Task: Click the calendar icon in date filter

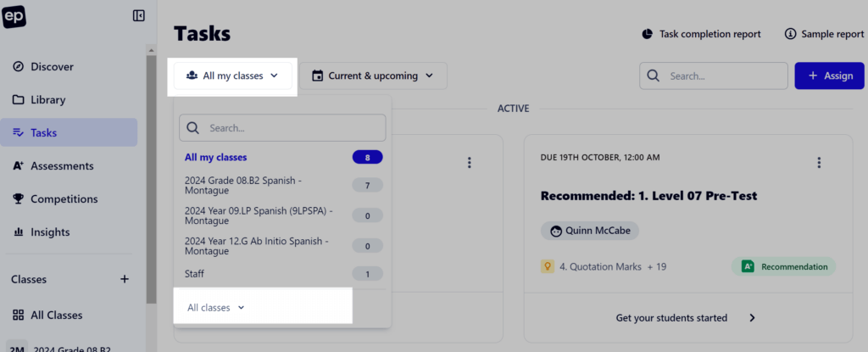Action: pos(318,75)
